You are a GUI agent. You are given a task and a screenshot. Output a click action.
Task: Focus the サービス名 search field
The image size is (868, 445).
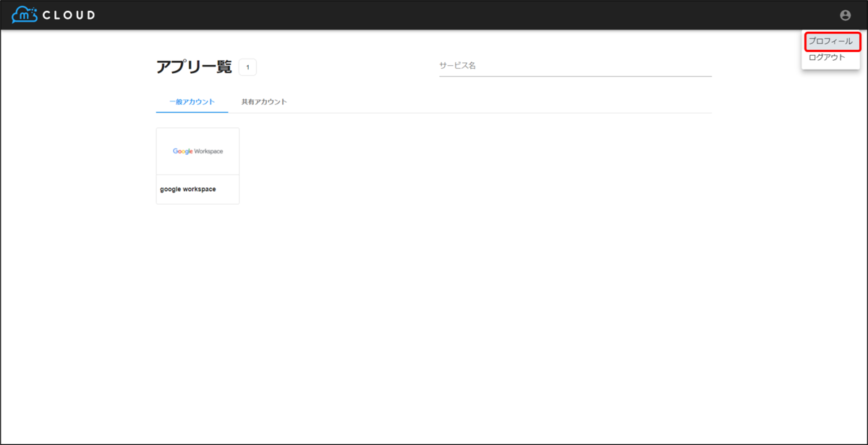(x=575, y=65)
